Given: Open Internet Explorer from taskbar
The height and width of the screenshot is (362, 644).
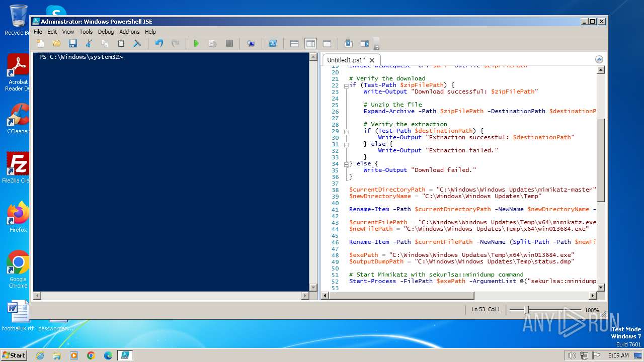Looking at the screenshot, I should click(40, 355).
